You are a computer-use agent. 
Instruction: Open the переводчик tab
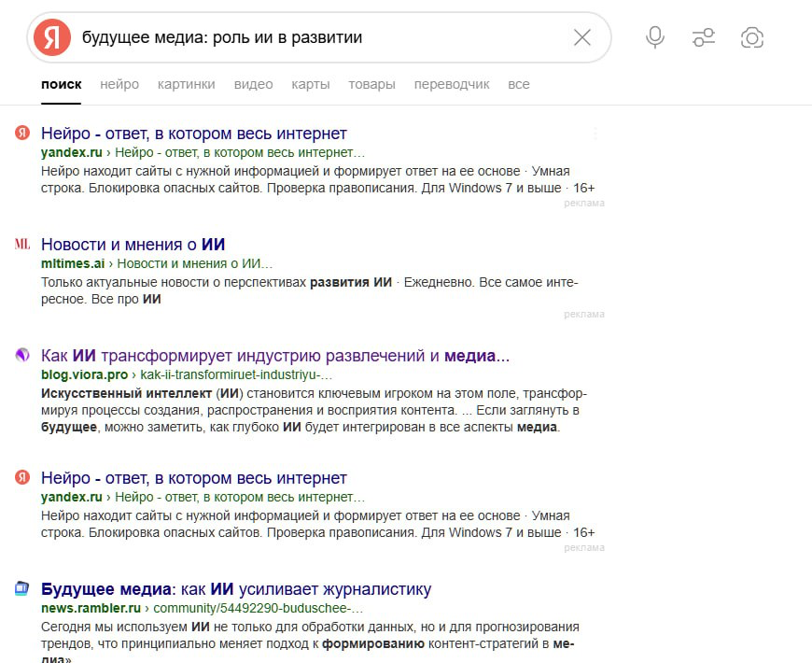452,84
